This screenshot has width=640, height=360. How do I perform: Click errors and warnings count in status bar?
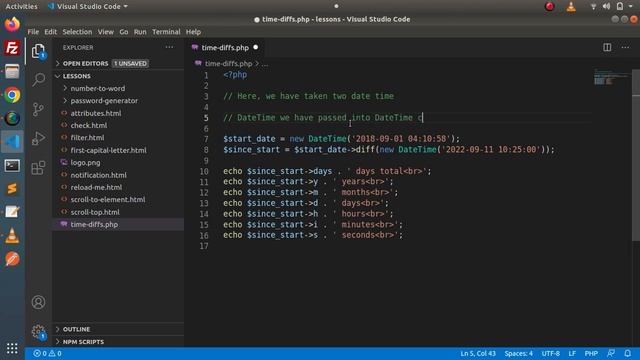point(47,353)
